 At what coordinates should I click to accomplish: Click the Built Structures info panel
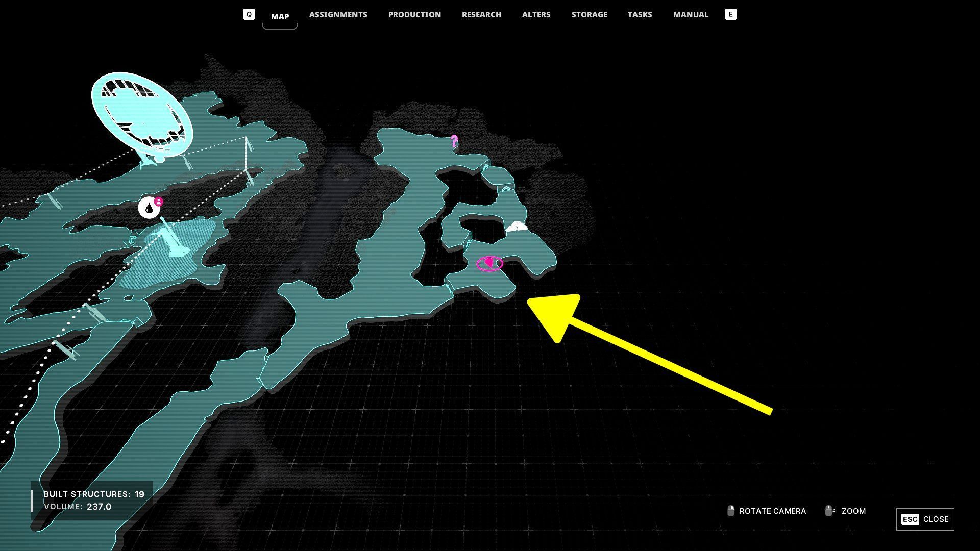point(92,500)
